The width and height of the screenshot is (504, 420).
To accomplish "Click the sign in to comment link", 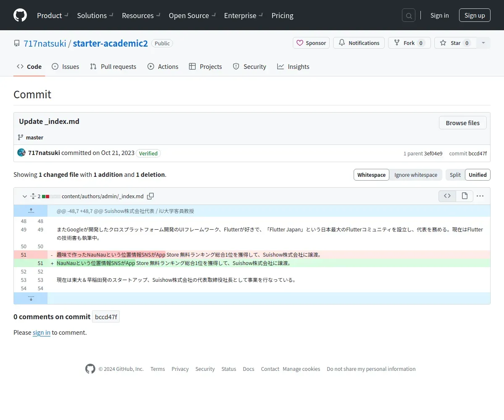I will pyautogui.click(x=42, y=332).
